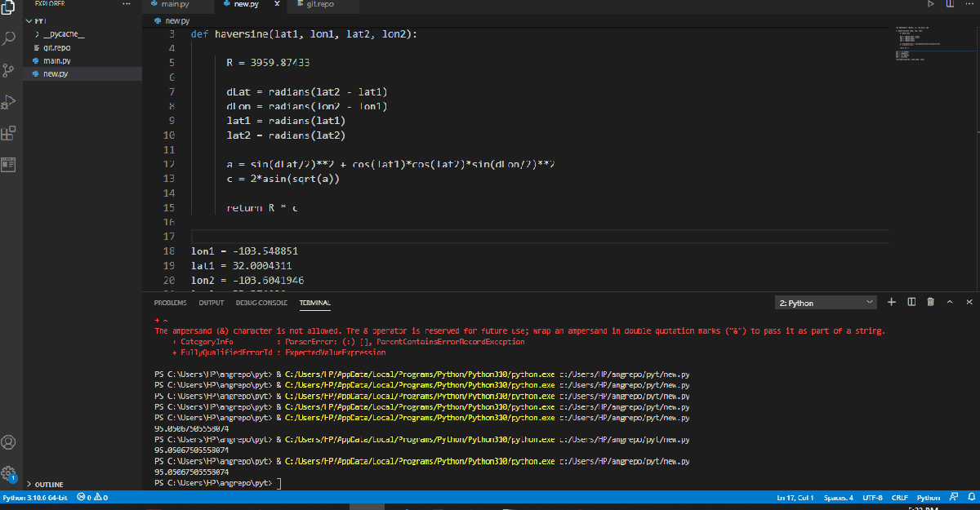Click the 'lon1 = -103.548851' line
Screen dimensions: 980x510
pyautogui.click(x=244, y=251)
